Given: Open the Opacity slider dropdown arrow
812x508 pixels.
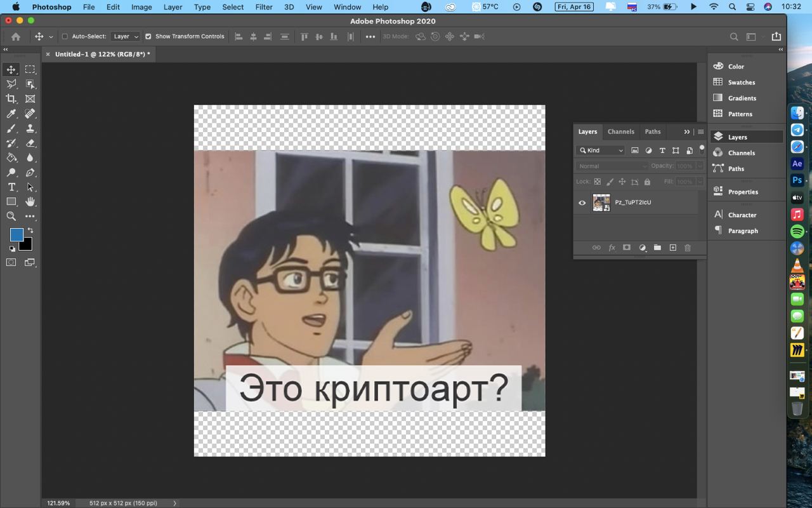Looking at the screenshot, I should coord(700,166).
